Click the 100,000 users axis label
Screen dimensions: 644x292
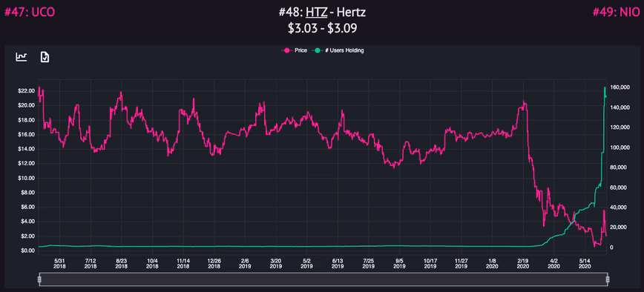(x=620, y=147)
